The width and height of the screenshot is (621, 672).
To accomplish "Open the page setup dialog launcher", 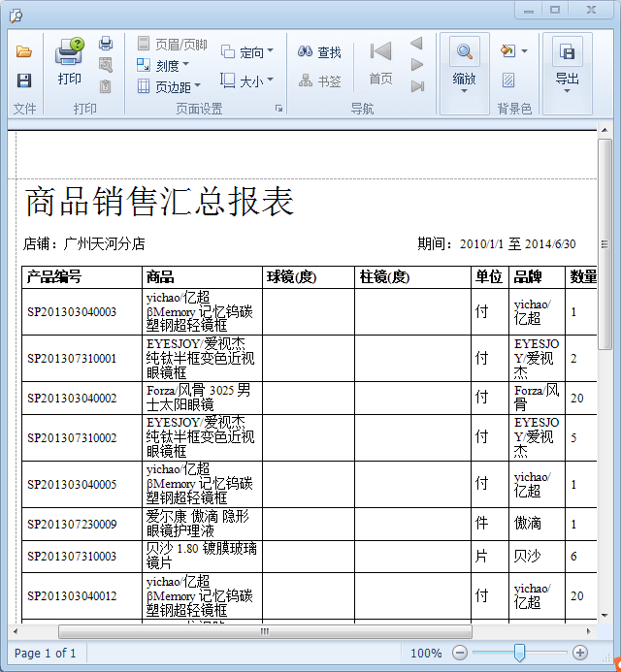I will 279,109.
